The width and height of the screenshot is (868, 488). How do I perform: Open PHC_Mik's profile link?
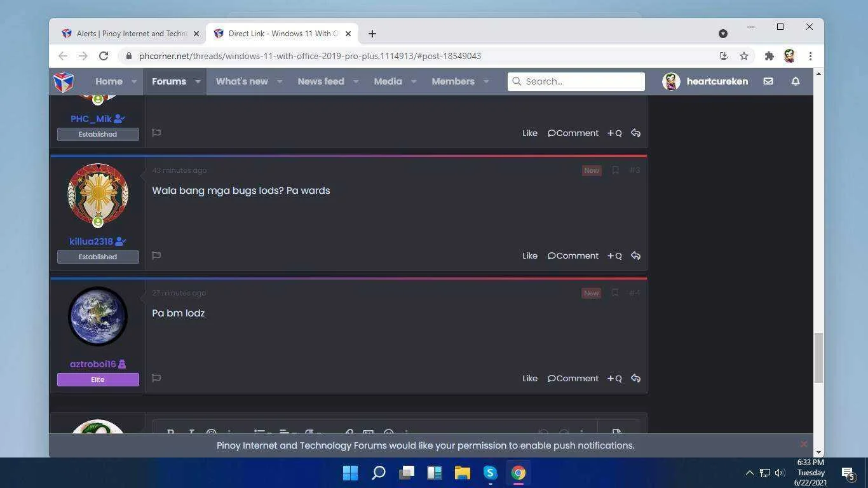(91, 119)
